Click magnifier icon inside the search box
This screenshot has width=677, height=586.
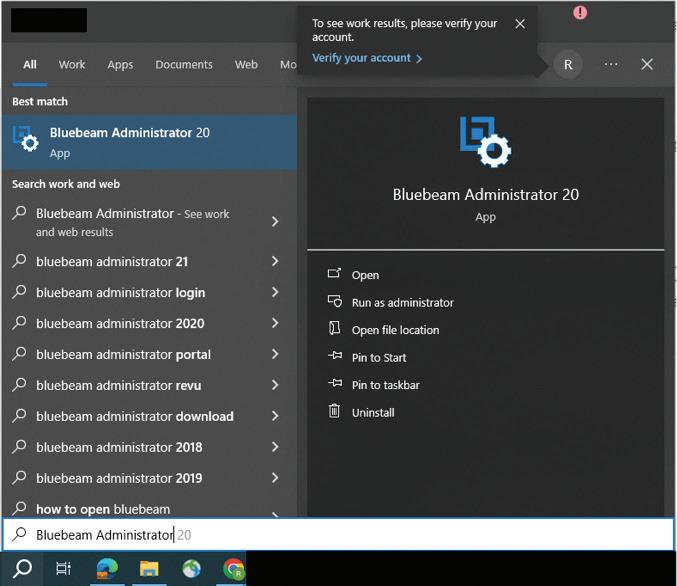coord(19,534)
